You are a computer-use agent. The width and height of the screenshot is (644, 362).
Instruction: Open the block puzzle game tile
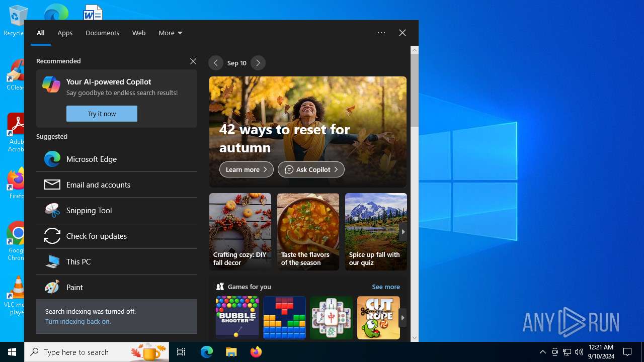(284, 317)
